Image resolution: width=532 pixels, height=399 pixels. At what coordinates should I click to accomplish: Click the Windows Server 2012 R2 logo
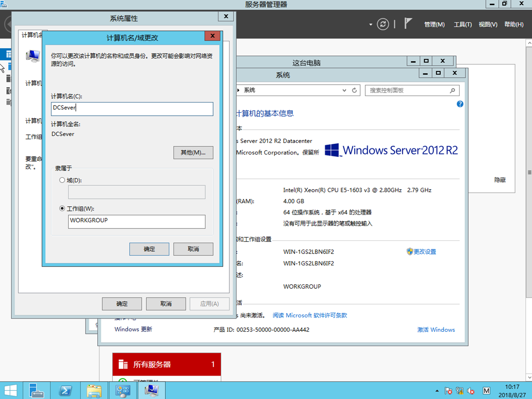[x=391, y=150]
